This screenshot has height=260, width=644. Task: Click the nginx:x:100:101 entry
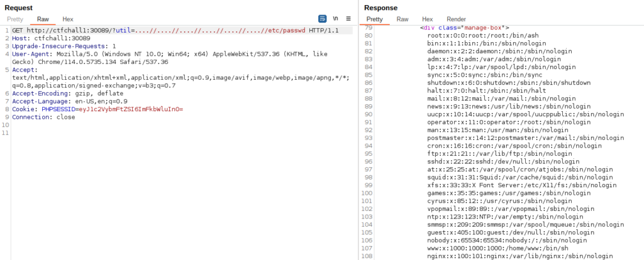pyautogui.click(x=520, y=256)
